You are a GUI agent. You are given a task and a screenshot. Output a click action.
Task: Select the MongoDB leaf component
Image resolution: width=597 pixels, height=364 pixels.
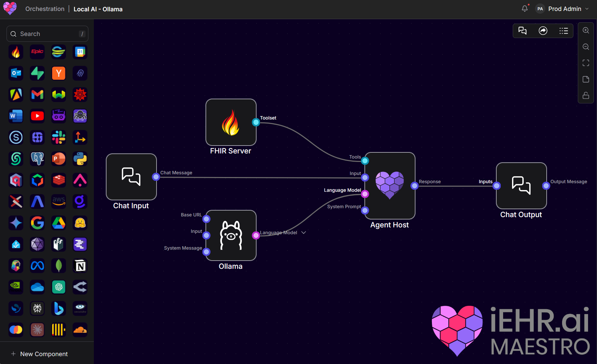pyautogui.click(x=59, y=265)
